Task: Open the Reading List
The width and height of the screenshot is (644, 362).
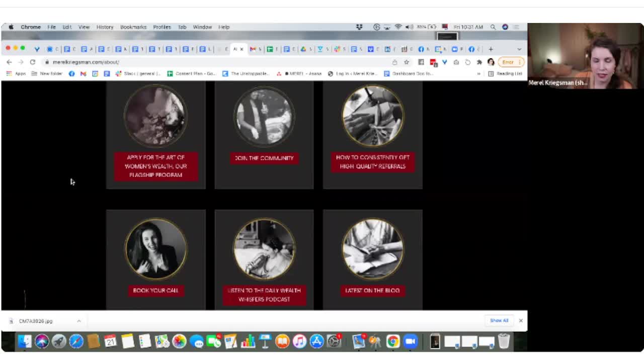Action: (x=506, y=73)
